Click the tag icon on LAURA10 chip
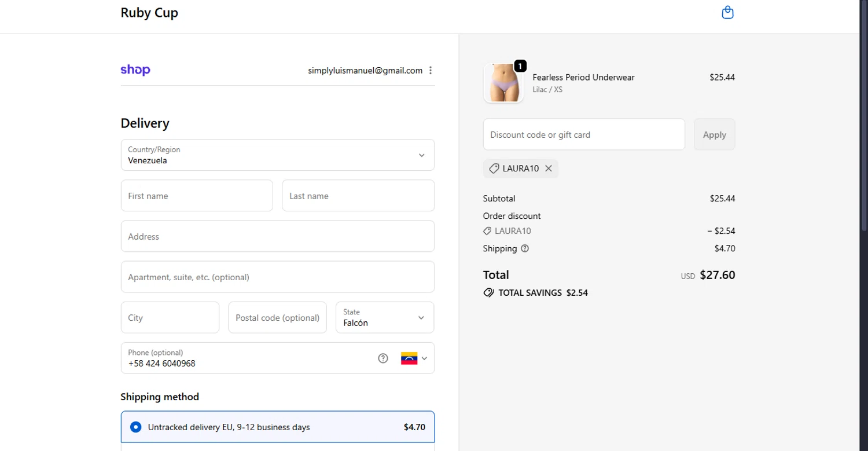Image resolution: width=868 pixels, height=451 pixels. tap(494, 168)
